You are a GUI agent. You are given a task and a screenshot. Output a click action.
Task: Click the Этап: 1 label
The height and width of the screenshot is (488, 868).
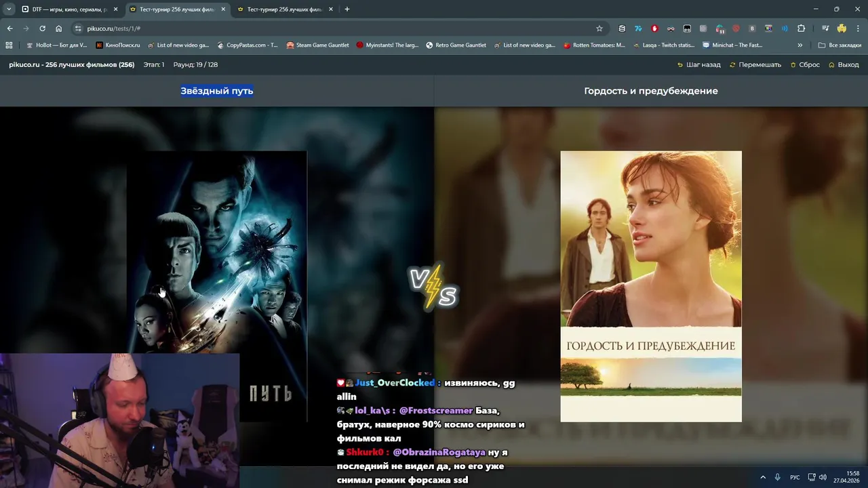click(153, 65)
